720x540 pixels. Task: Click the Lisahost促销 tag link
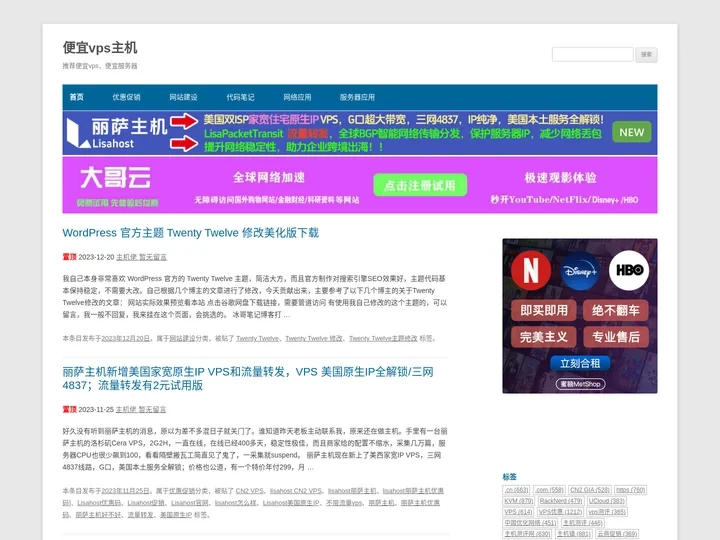click(x=146, y=503)
